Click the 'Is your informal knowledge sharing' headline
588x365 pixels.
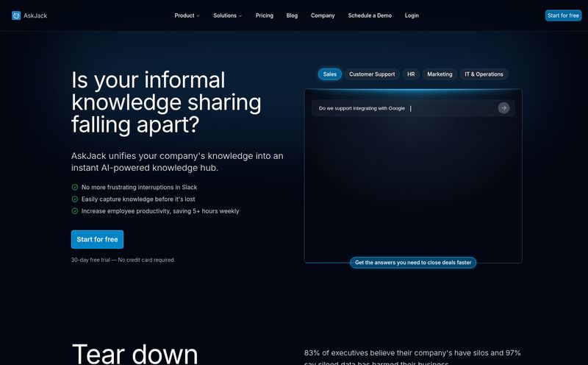point(166,102)
